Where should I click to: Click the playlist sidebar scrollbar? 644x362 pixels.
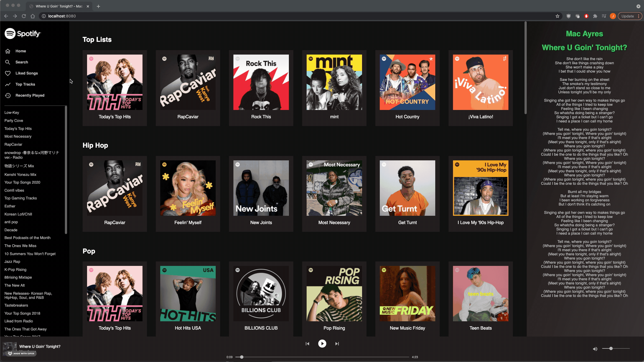[x=66, y=170]
